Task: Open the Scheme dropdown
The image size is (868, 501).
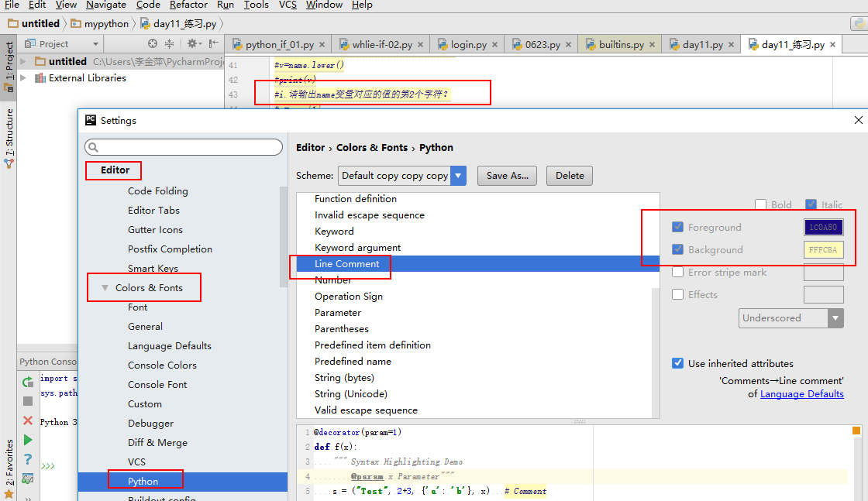Action: 458,176
